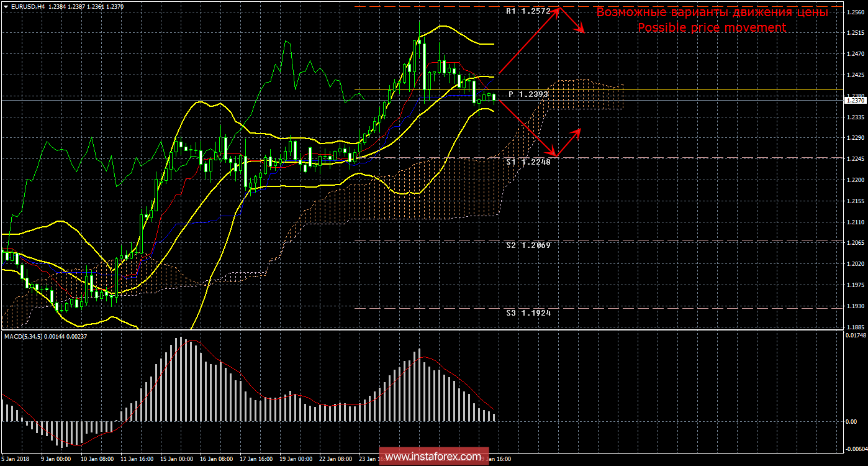Click the 1.1885 price axis label
The width and height of the screenshot is (868, 466).
855,327
